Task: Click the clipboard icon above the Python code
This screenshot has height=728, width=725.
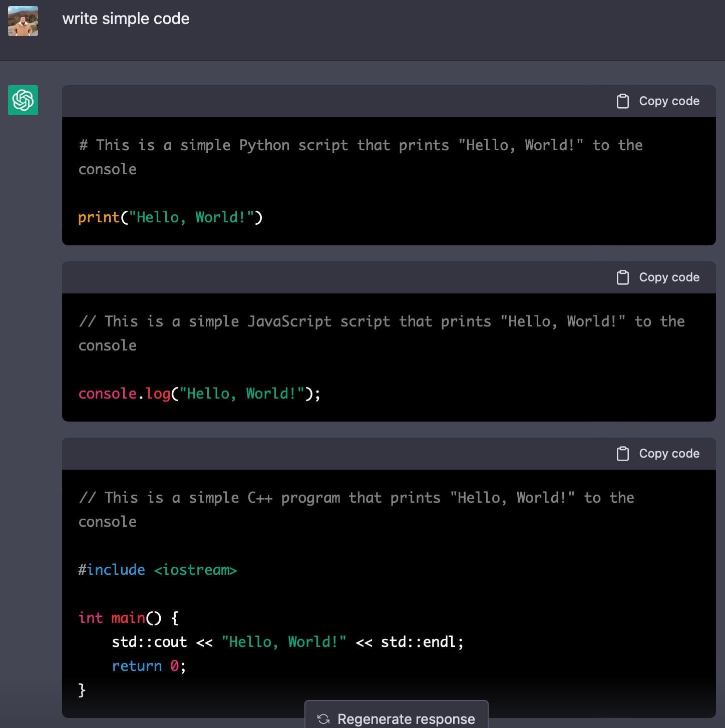Action: point(622,101)
